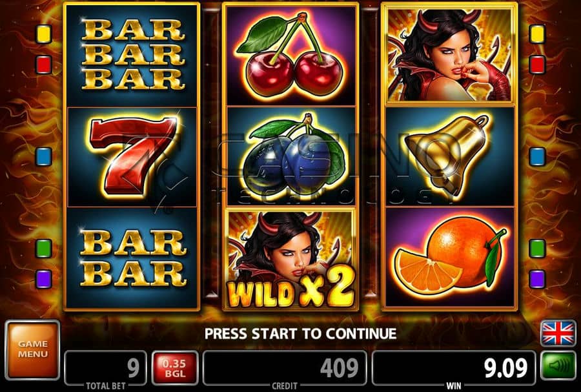Toggle the blue payline marker on right side
The image size is (581, 392).
coord(537,156)
